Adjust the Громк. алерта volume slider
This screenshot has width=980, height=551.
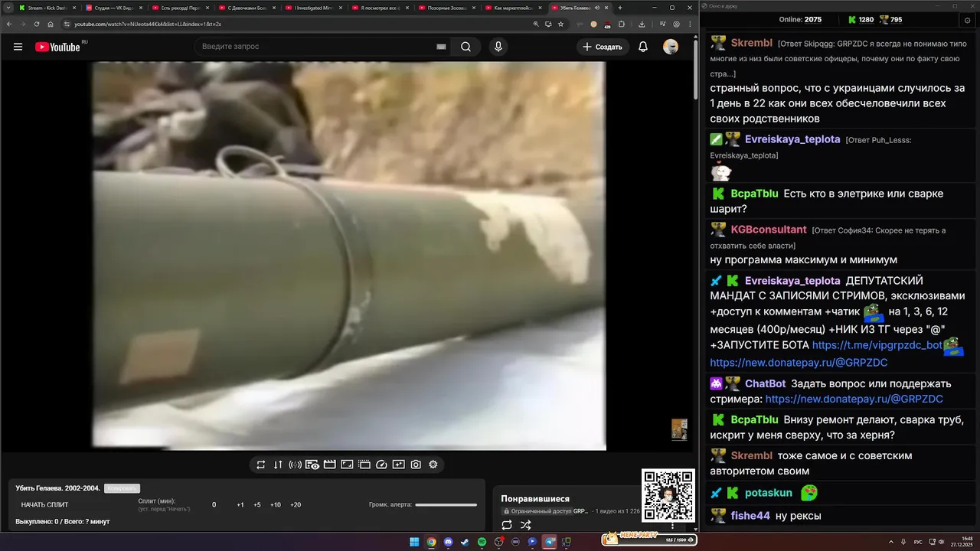click(x=446, y=505)
